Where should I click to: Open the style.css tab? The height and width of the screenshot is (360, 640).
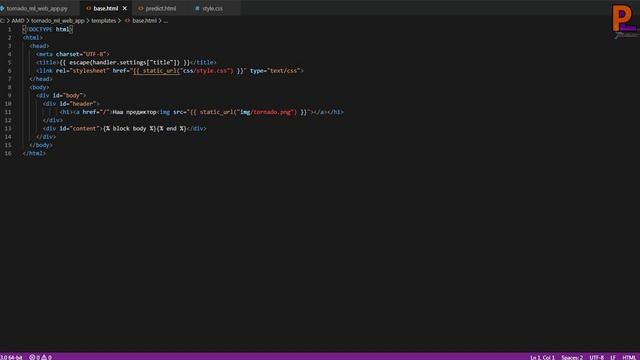click(x=213, y=8)
